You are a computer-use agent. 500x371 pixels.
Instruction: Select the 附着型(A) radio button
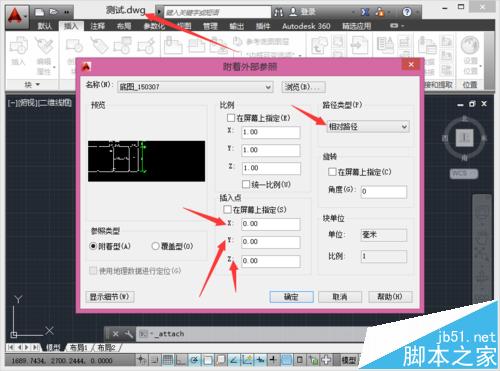coord(93,246)
